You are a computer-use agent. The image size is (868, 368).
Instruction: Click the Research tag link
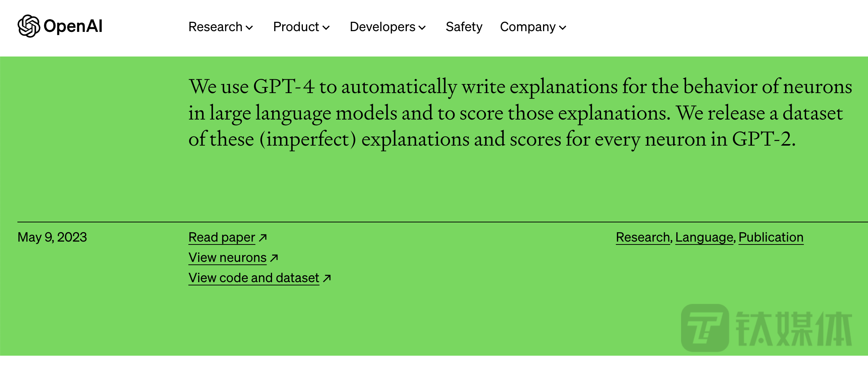click(x=643, y=237)
